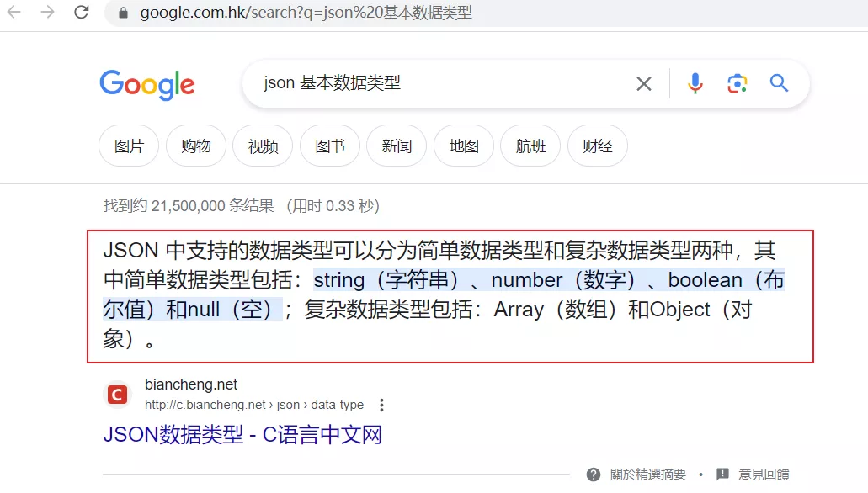868x493 pixels.
Task: Start voice search with microphone icon
Action: pyautogui.click(x=695, y=83)
